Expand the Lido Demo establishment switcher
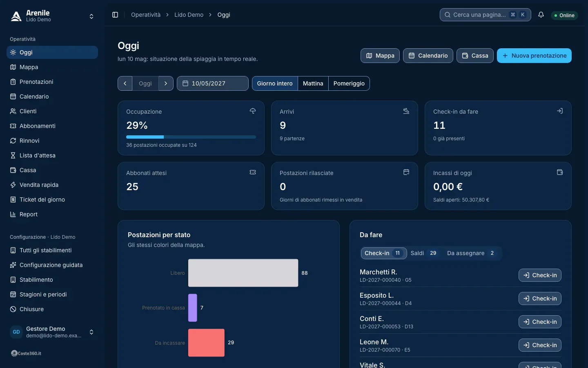The width and height of the screenshot is (588, 368). click(91, 16)
